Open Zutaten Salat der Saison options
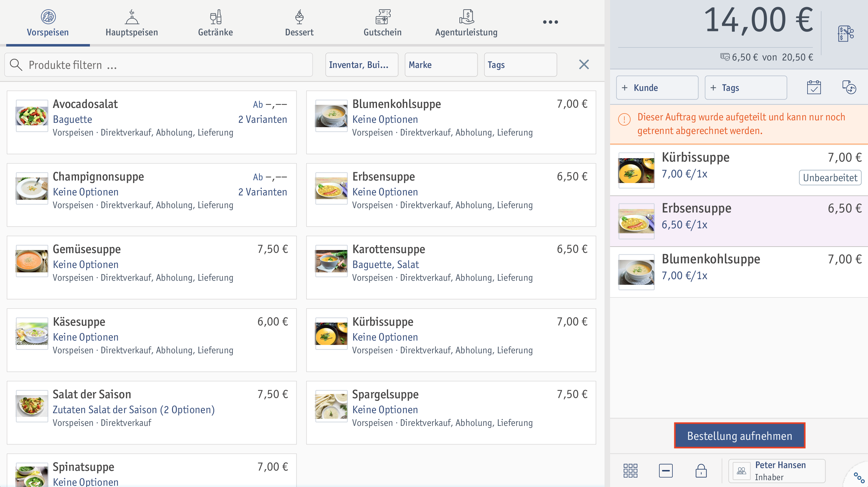The height and width of the screenshot is (487, 868). pyautogui.click(x=133, y=409)
